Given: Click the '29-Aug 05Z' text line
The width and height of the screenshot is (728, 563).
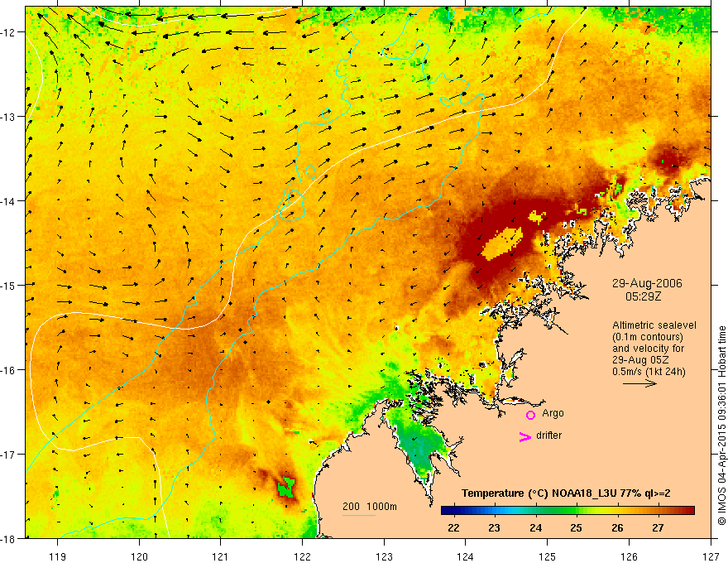Looking at the screenshot, I should (x=639, y=360).
